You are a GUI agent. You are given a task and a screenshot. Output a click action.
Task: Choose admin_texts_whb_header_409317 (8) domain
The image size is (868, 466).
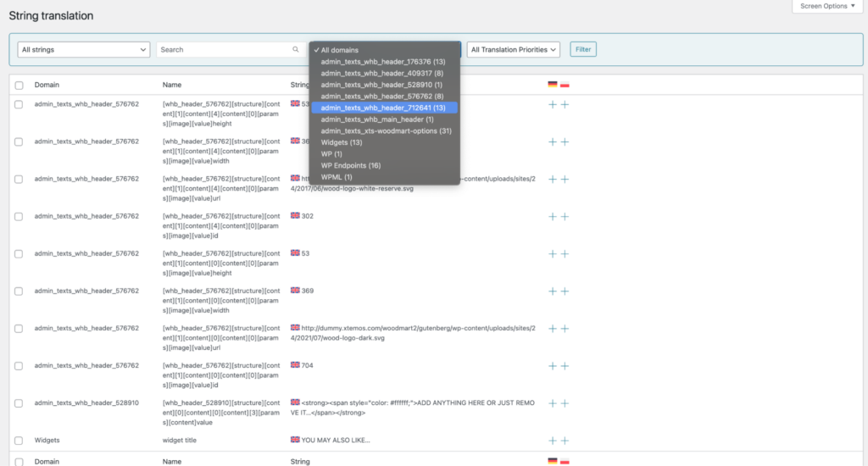coord(384,73)
